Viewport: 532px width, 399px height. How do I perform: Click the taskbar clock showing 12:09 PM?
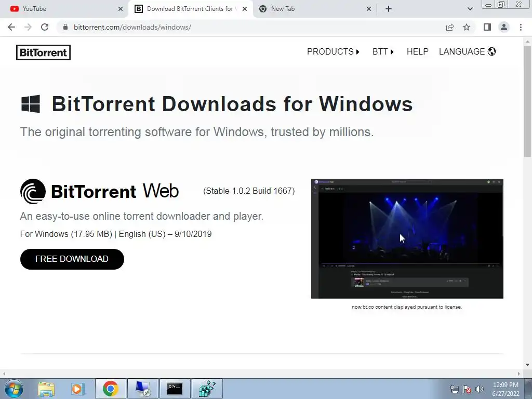click(506, 389)
